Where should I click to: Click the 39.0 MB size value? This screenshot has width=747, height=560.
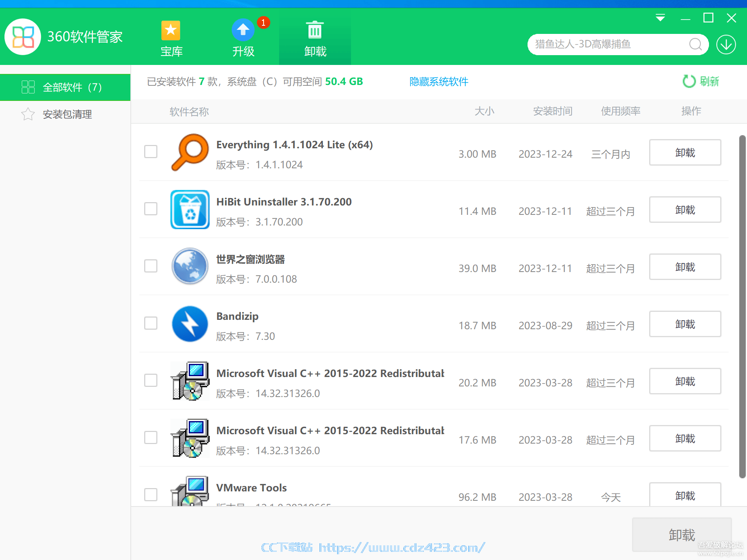[477, 268]
